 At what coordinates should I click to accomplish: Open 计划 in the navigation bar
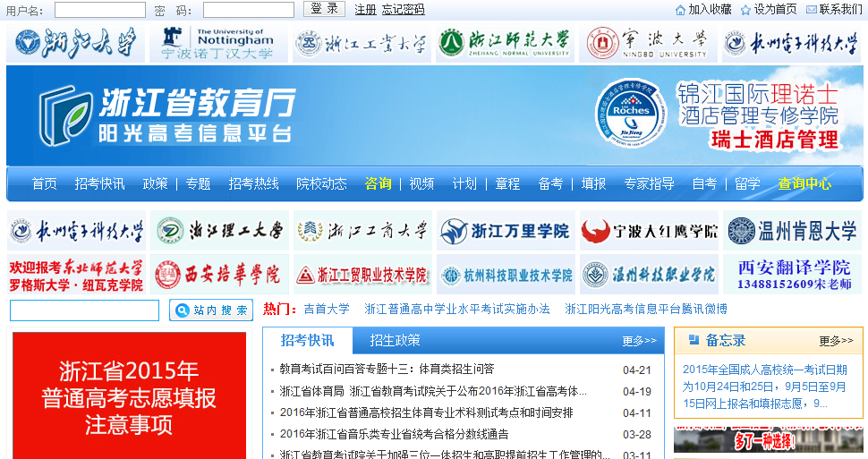[x=464, y=183]
